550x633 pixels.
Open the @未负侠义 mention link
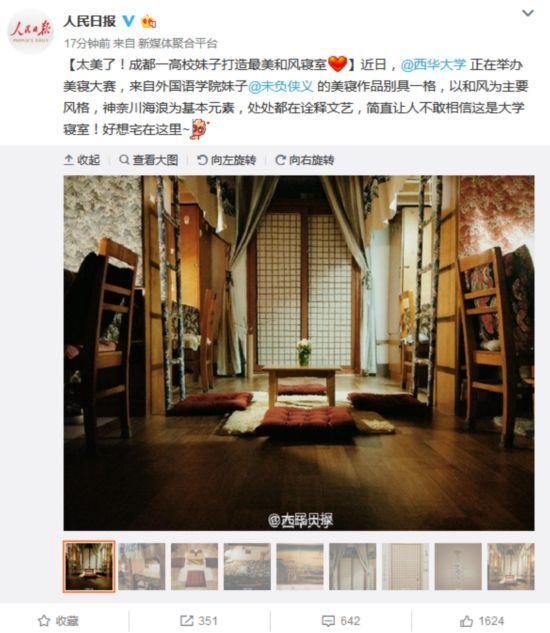[x=280, y=86]
